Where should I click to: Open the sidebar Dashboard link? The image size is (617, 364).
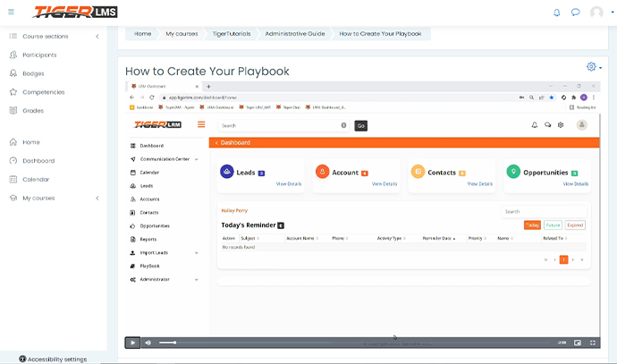tap(38, 161)
